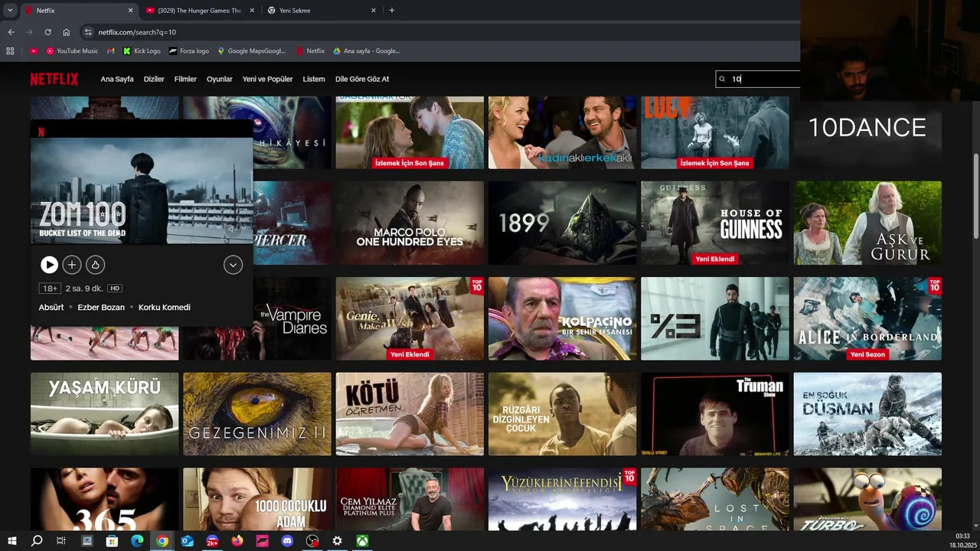
Task: Open Discord from the taskbar
Action: 287,541
